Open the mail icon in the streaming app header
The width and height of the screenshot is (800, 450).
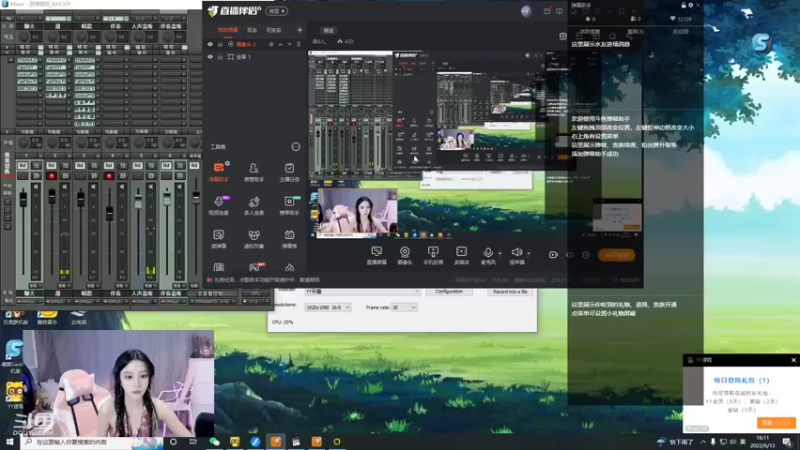[x=547, y=11]
